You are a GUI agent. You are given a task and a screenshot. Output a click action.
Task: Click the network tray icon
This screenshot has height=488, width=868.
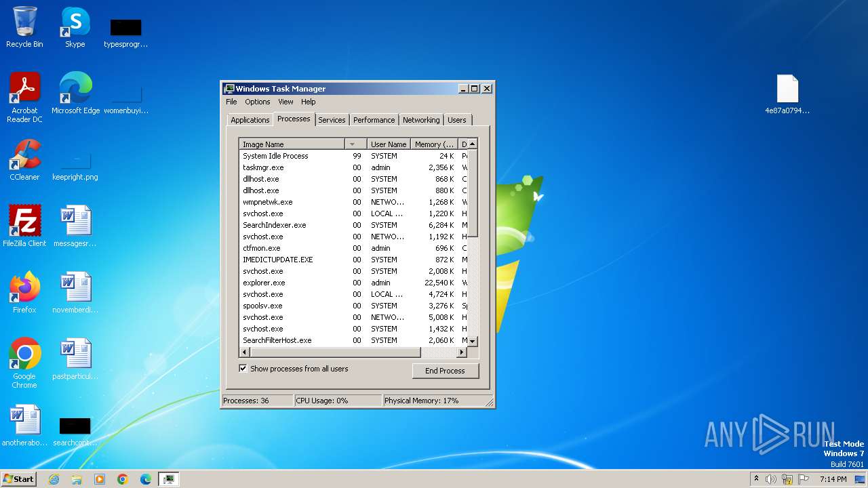[x=787, y=479]
